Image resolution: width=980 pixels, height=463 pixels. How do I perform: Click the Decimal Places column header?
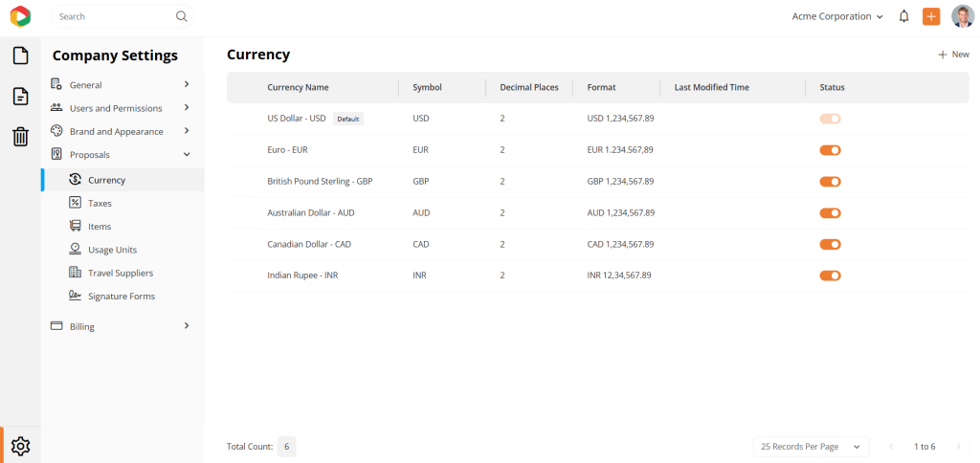coord(529,87)
